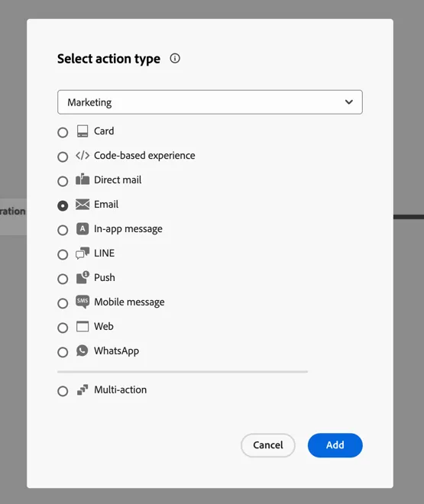Screen dimensions: 424x504
Task: Click the WhatsApp logo icon
Action: [83, 351]
